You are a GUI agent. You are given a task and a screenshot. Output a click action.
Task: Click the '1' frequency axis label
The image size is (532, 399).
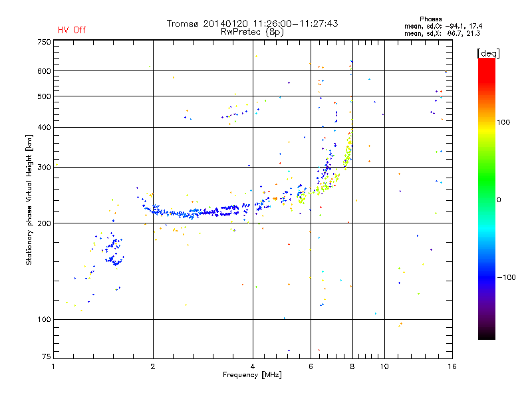coord(53,366)
